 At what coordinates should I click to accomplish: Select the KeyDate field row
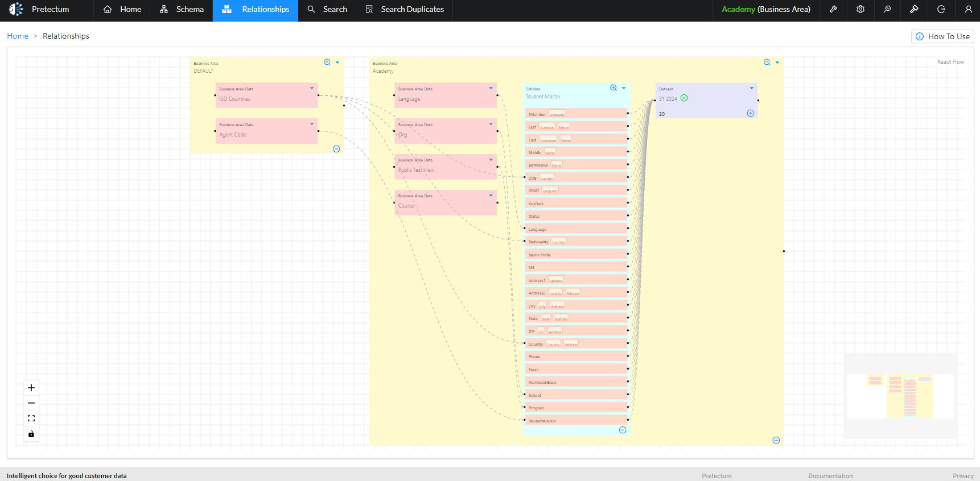point(576,203)
